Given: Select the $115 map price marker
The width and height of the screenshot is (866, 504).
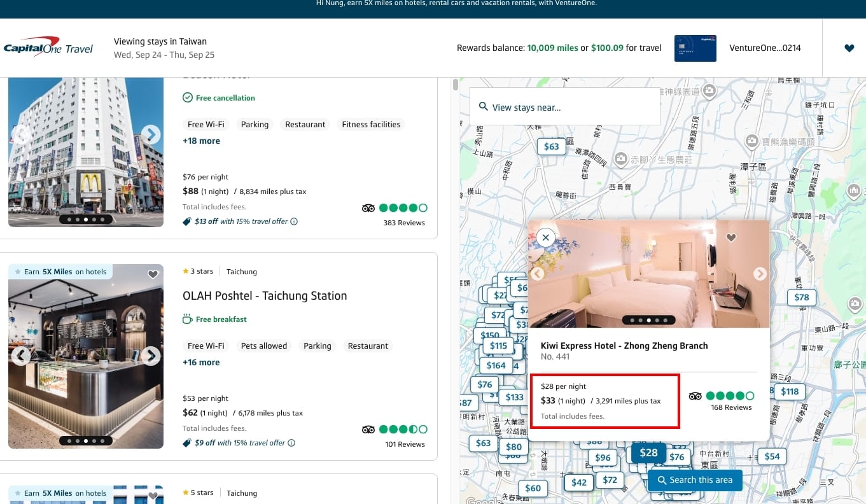Looking at the screenshot, I should coord(498,346).
